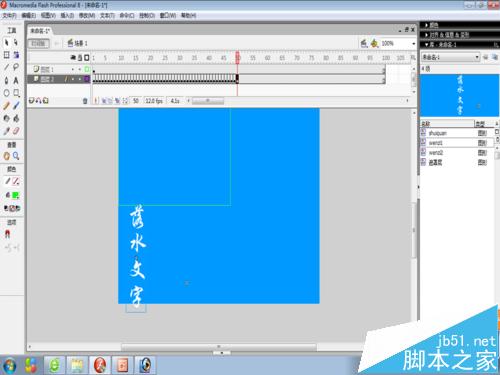
Task: Select the untitled document tab
Action: tap(40, 31)
